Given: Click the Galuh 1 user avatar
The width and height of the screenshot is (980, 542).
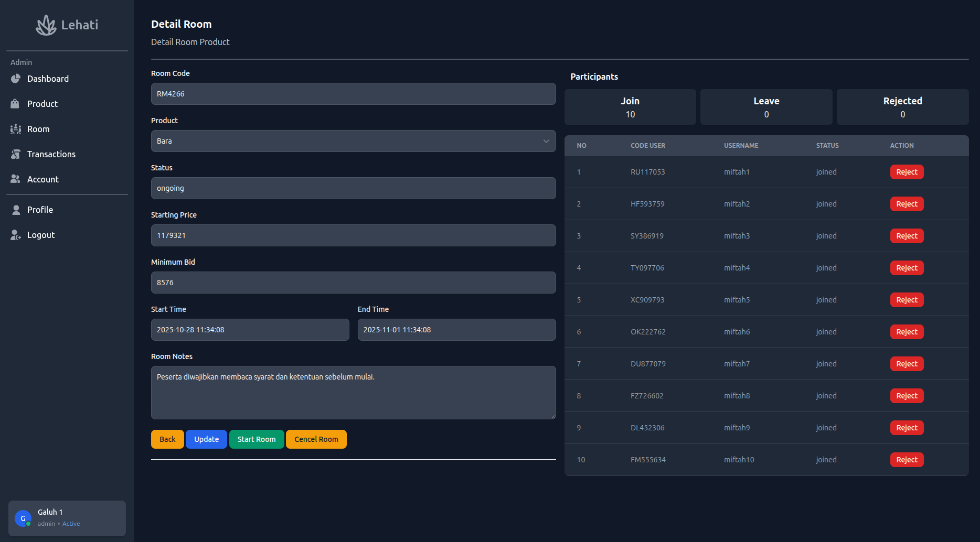Looking at the screenshot, I should [x=23, y=518].
